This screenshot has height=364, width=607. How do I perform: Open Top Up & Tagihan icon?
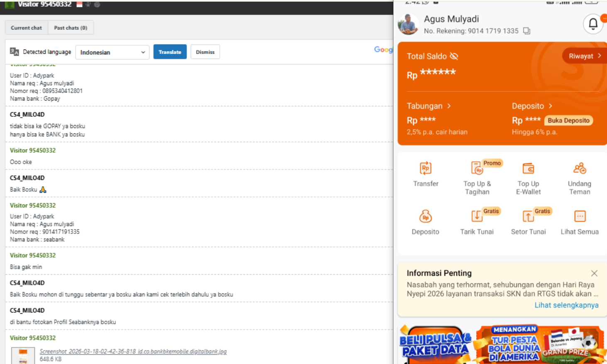(477, 168)
